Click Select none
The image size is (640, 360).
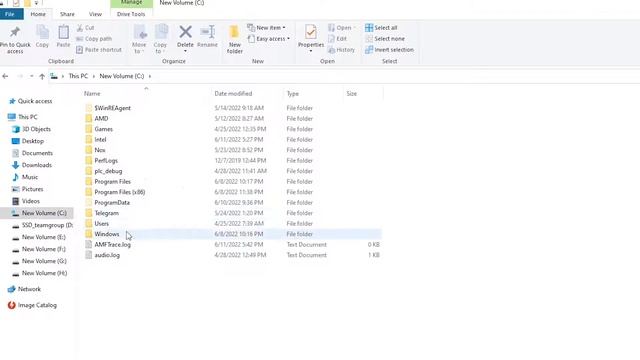385,39
